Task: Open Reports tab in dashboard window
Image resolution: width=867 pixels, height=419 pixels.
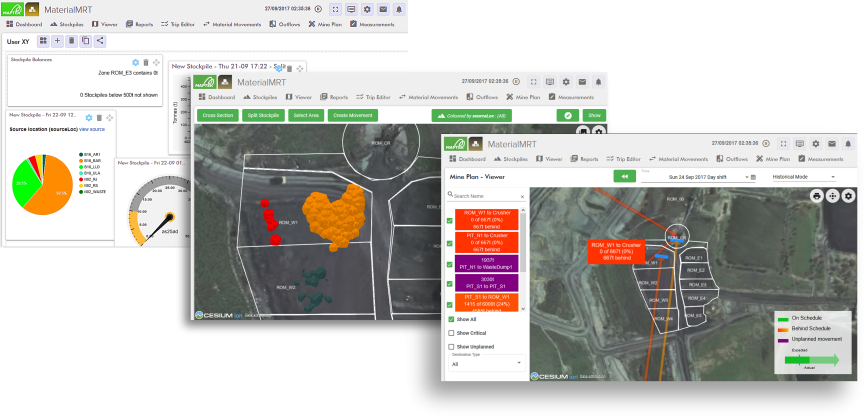Action: (139, 24)
